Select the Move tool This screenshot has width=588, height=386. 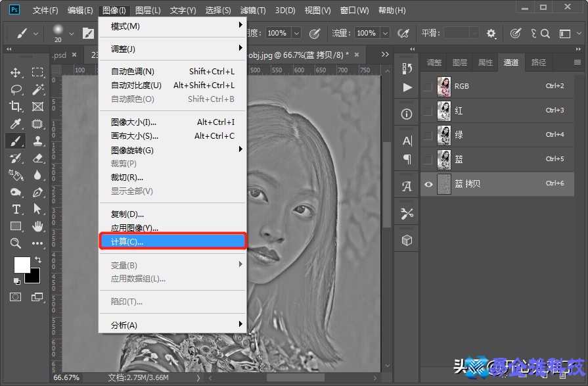(x=16, y=72)
